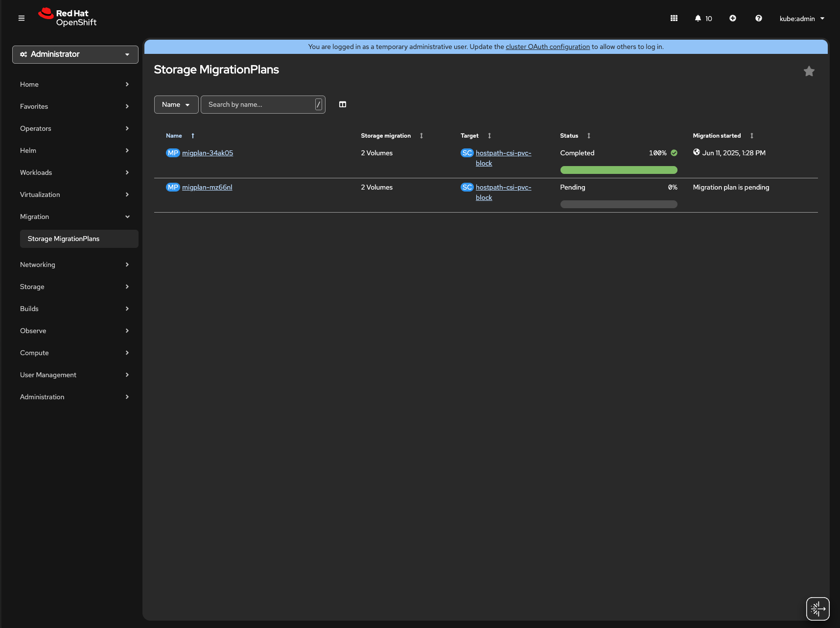Open the help question mark icon
Viewport: 840px width, 628px height.
[758, 18]
